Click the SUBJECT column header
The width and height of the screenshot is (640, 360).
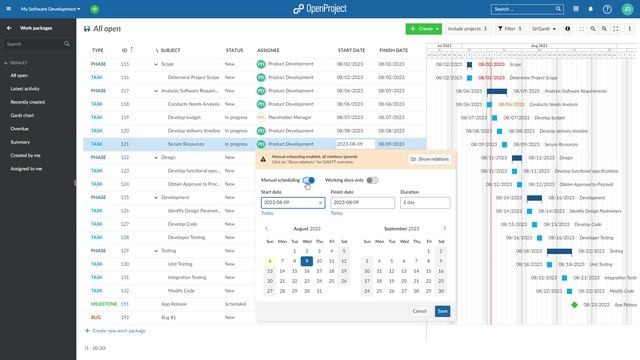coord(170,50)
